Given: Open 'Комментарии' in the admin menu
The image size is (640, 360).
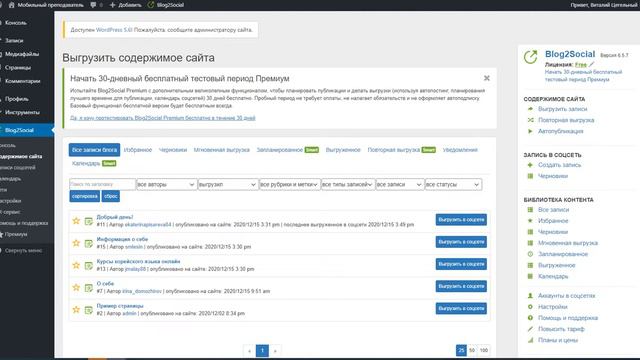Looking at the screenshot, I should click(x=22, y=81).
